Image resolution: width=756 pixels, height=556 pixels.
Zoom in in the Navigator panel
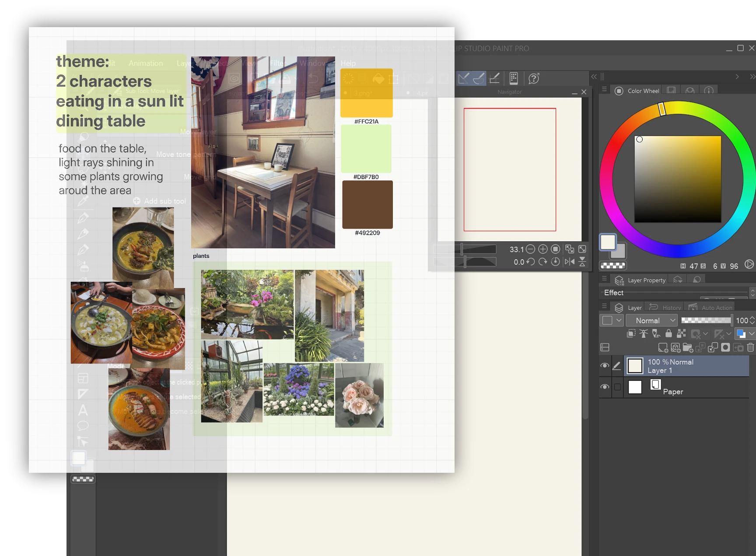[543, 249]
